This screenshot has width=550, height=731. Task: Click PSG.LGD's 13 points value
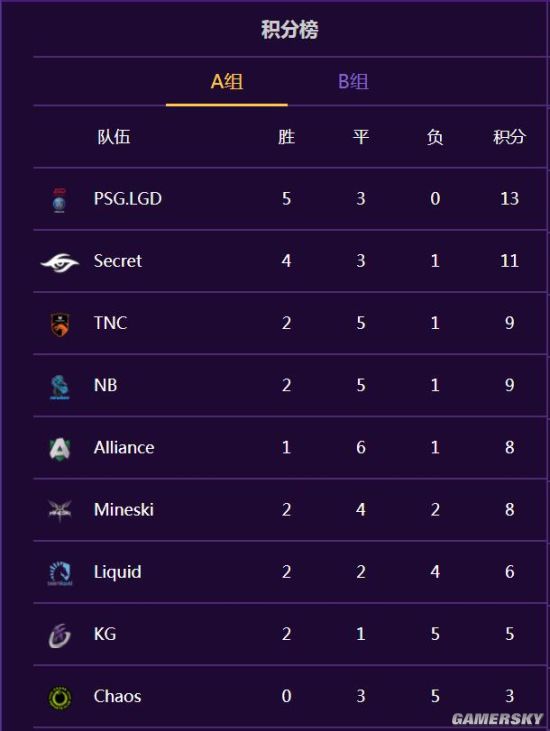click(509, 199)
